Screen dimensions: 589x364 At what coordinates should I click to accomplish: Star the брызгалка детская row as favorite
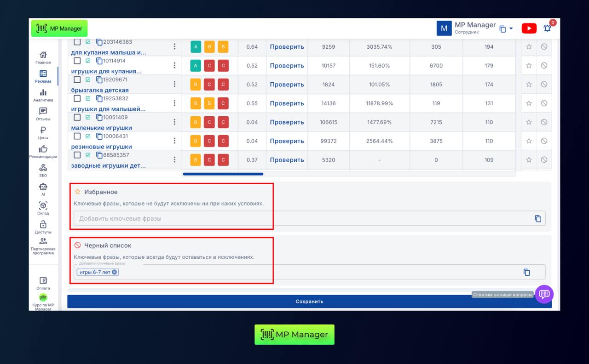(529, 85)
